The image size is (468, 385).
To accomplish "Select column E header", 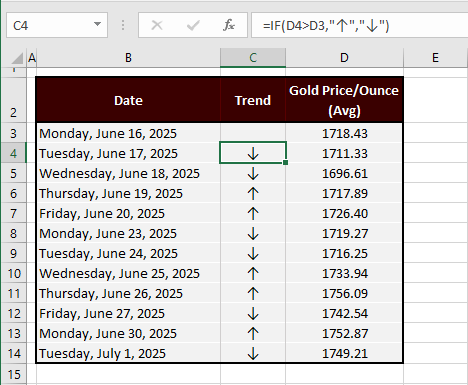I will (x=435, y=58).
